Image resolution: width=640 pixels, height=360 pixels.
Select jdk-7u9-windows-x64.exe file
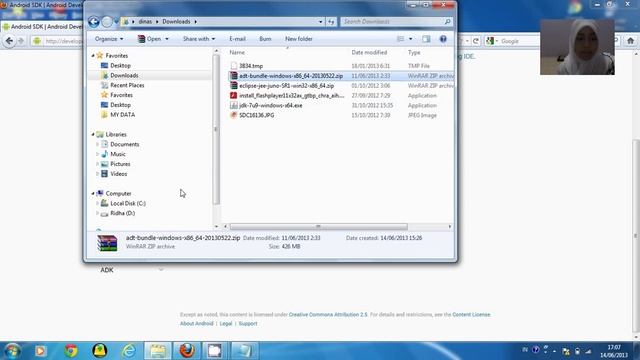(270, 105)
